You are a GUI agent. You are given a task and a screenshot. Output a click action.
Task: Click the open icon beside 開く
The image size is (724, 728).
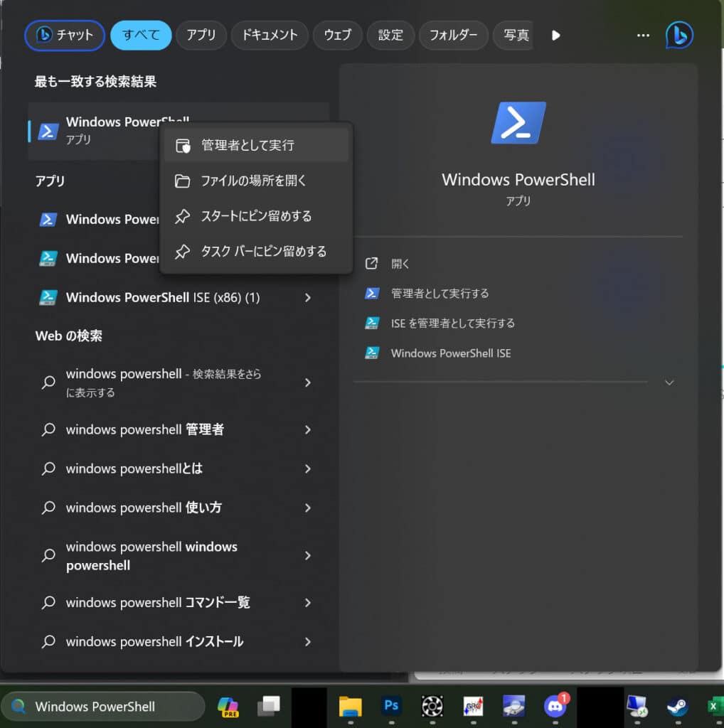click(x=371, y=264)
